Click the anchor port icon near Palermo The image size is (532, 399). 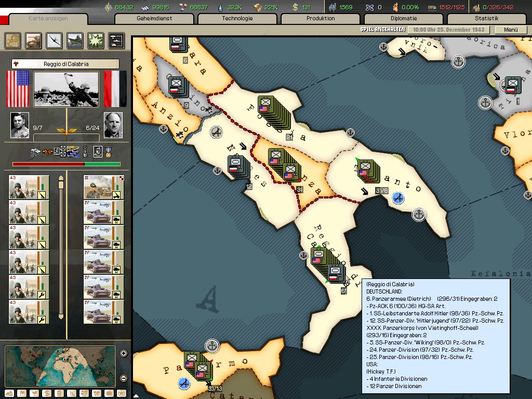point(212,345)
